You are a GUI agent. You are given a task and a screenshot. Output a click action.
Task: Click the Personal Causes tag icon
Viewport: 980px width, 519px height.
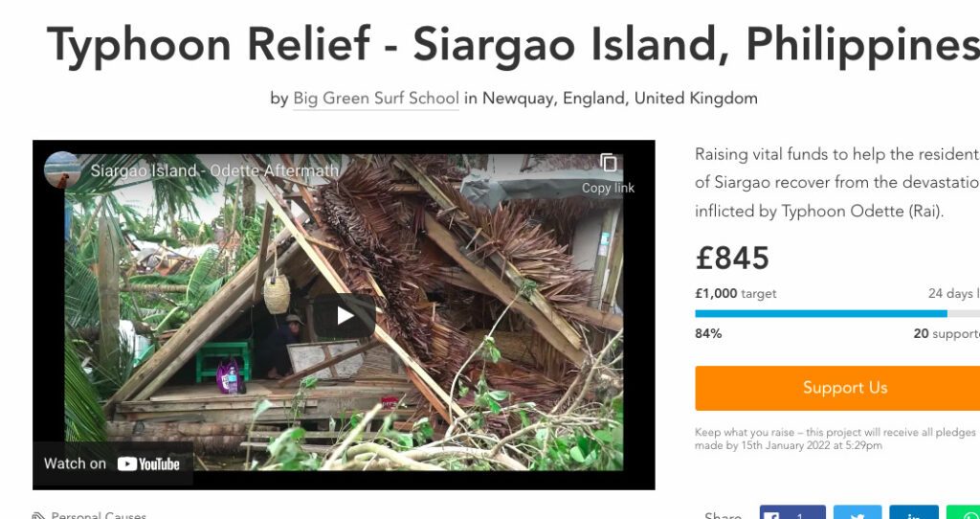pos(38,516)
